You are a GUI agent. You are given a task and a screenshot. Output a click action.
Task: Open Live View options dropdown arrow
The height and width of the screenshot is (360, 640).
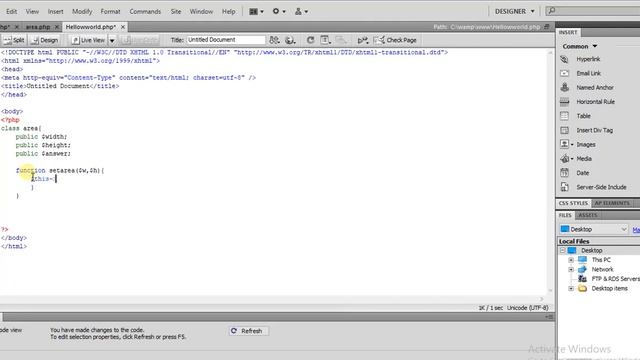(112, 40)
